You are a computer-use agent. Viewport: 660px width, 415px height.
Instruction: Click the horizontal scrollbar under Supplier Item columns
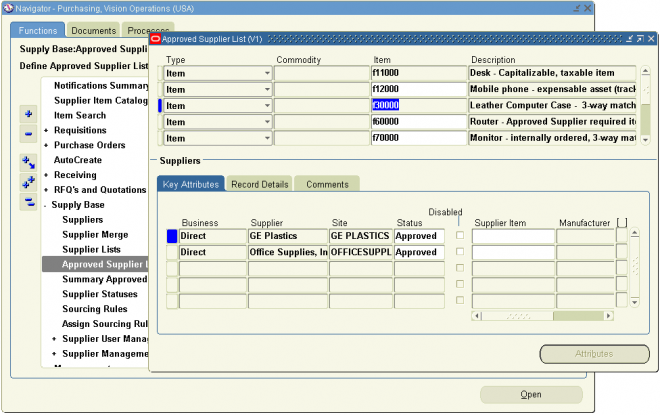coord(542,316)
